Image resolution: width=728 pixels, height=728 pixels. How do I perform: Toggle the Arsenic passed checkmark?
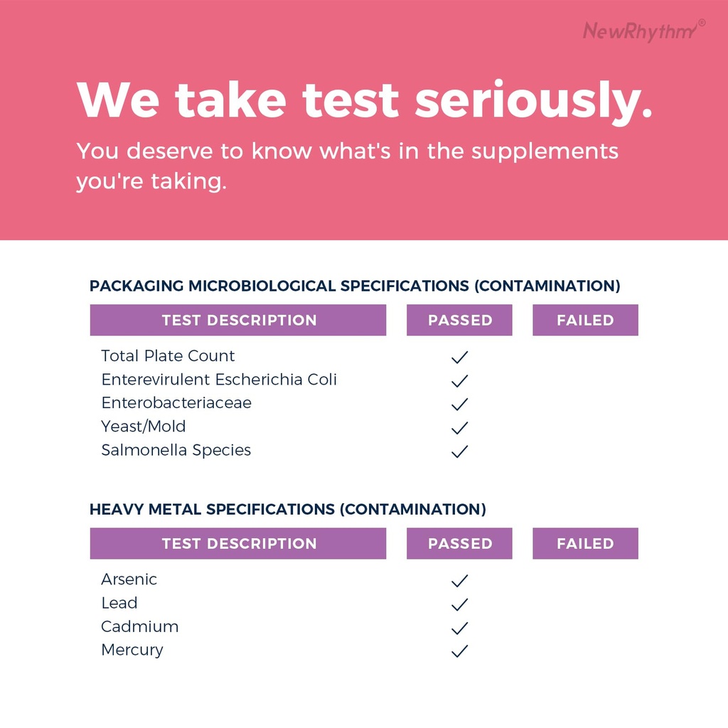point(460,580)
